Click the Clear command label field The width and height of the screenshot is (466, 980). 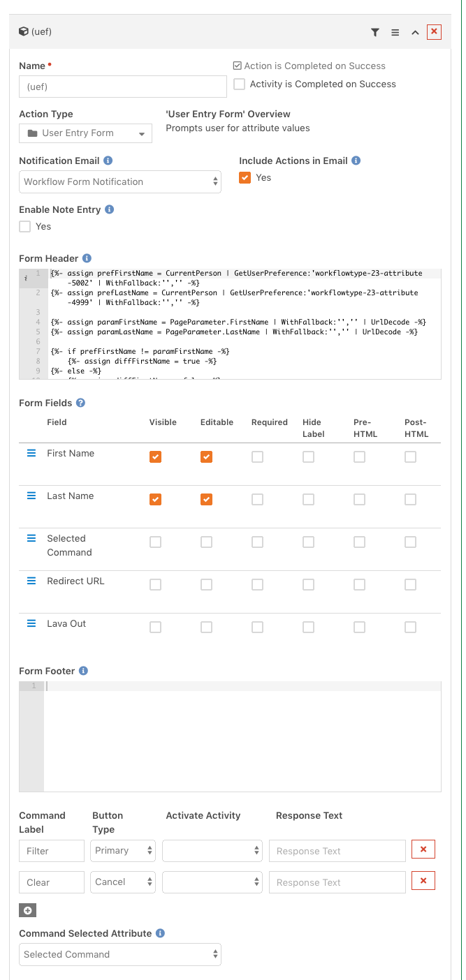[52, 882]
